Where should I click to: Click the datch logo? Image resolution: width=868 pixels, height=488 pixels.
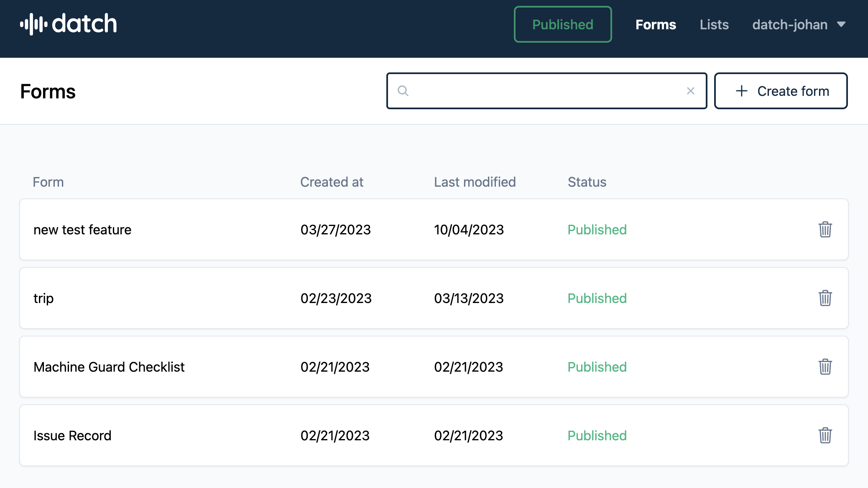pyautogui.click(x=69, y=24)
